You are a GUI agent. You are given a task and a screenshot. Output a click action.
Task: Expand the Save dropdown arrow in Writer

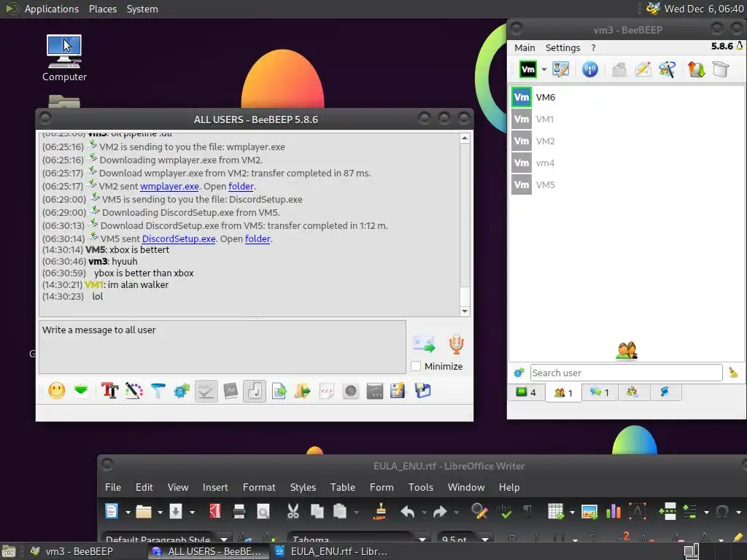192,513
